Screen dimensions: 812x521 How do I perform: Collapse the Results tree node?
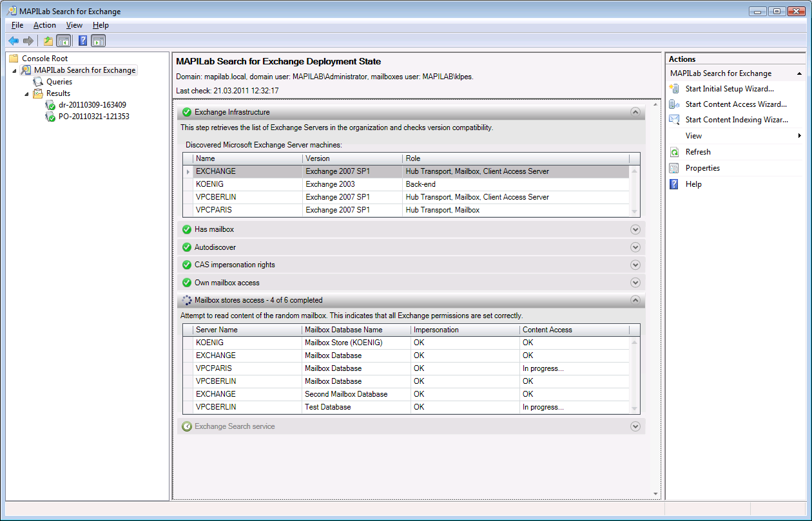[x=26, y=93]
